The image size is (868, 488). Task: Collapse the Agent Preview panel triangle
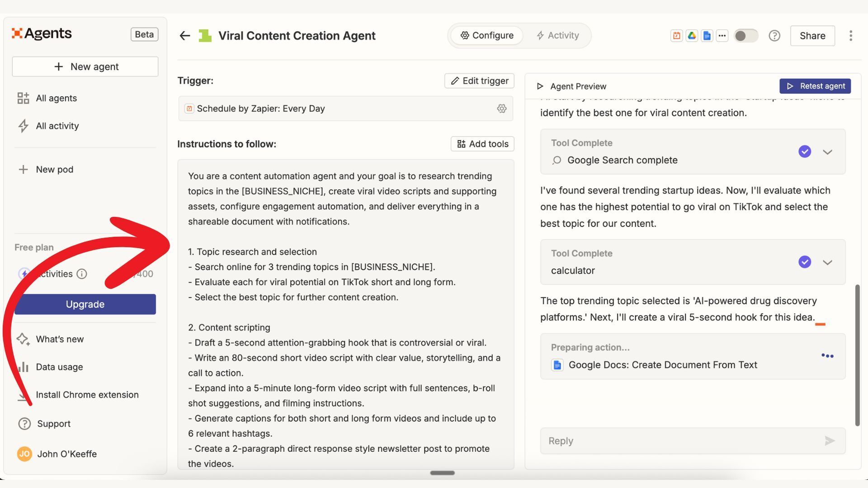click(540, 86)
